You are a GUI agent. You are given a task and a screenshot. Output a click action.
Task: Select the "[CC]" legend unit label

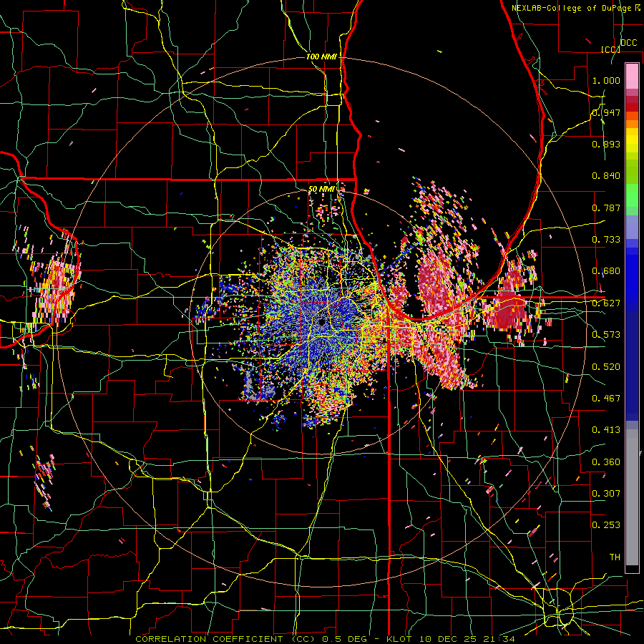(610, 49)
